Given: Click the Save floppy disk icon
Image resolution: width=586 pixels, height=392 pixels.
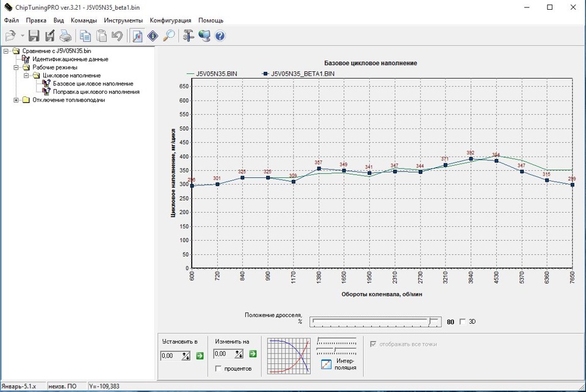Looking at the screenshot, I should tap(34, 36).
